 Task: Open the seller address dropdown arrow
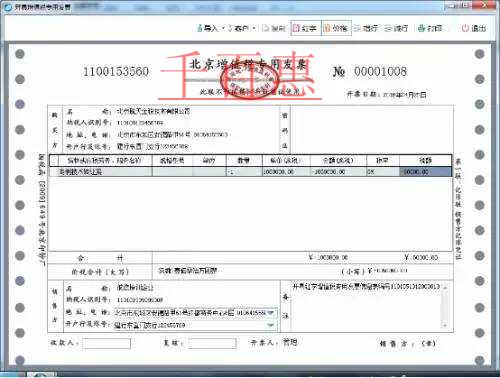271,313
